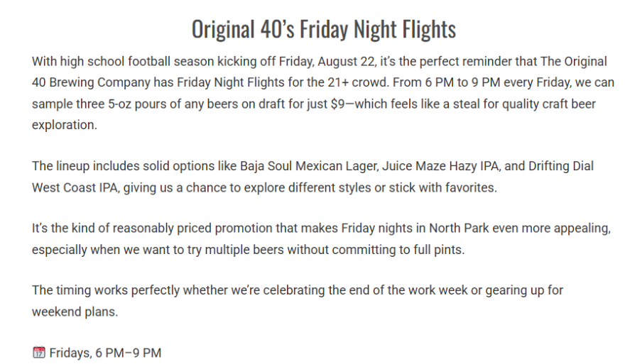
Task: Click the words "weekend plans."
Action: pyautogui.click(x=75, y=311)
